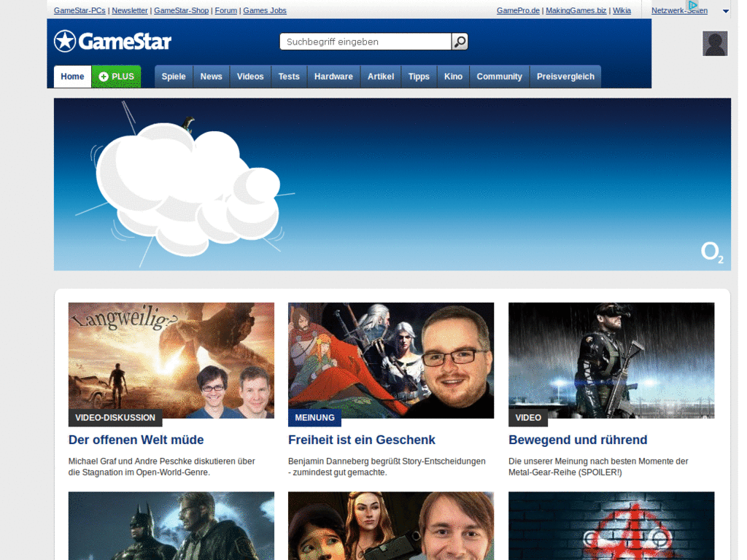
Task: Switch to the Community tab
Action: click(x=499, y=76)
